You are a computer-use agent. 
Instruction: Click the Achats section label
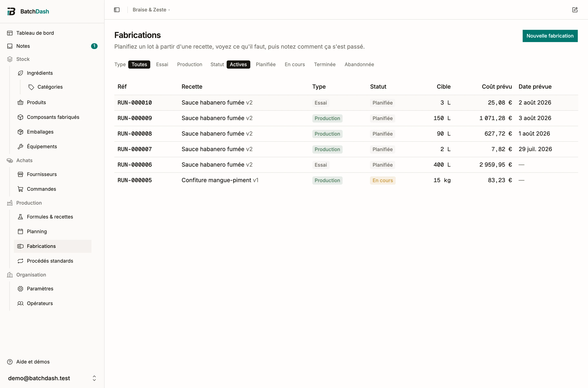(24, 160)
